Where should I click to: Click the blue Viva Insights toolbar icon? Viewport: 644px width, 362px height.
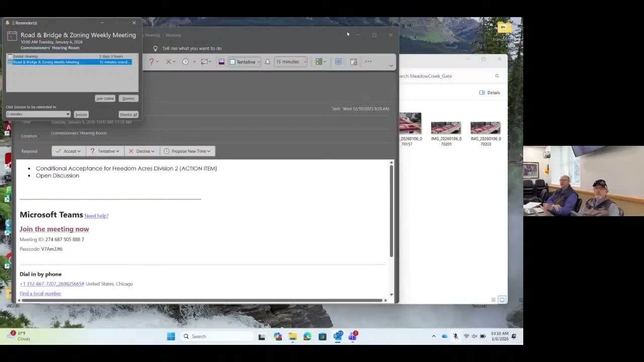(339, 62)
